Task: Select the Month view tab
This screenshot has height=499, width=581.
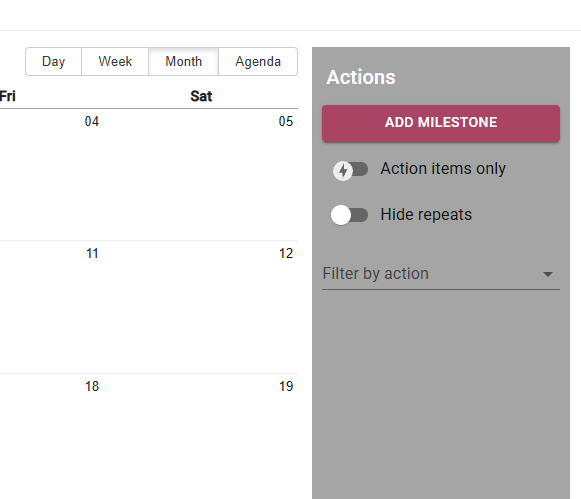Action: coord(183,61)
